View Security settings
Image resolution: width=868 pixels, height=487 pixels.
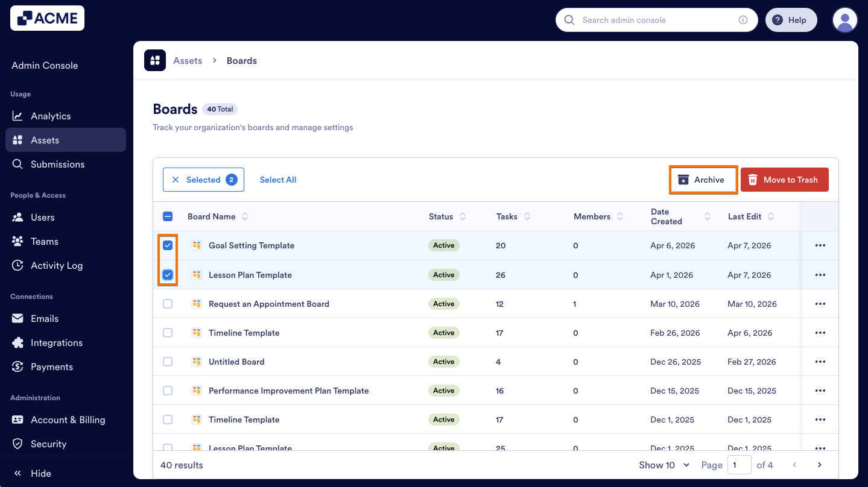pyautogui.click(x=49, y=444)
